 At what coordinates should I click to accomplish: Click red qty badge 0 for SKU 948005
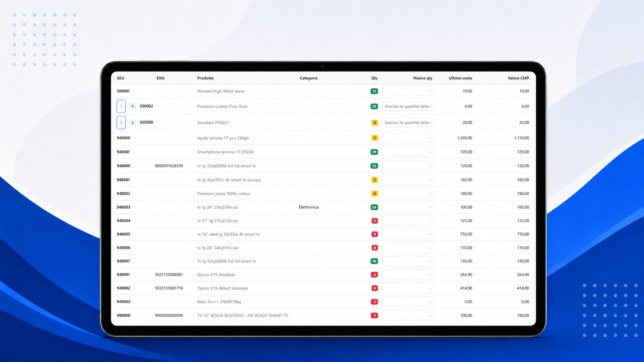(374, 234)
